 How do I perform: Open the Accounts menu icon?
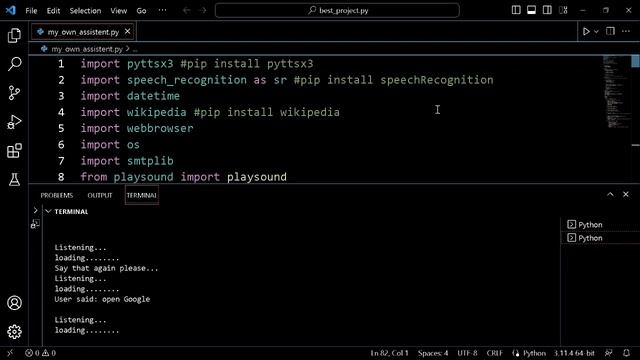(14, 303)
